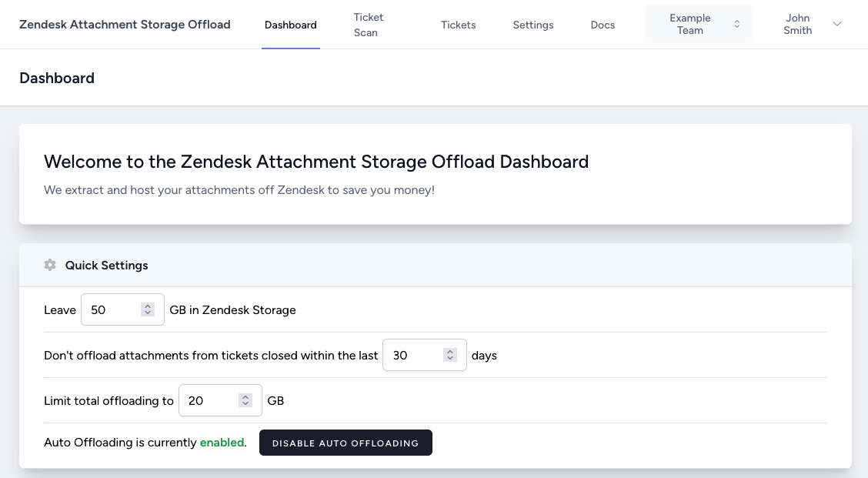Click the Zendesk Attachment Storage Offload logo link
This screenshot has height=478, width=868.
tap(125, 25)
